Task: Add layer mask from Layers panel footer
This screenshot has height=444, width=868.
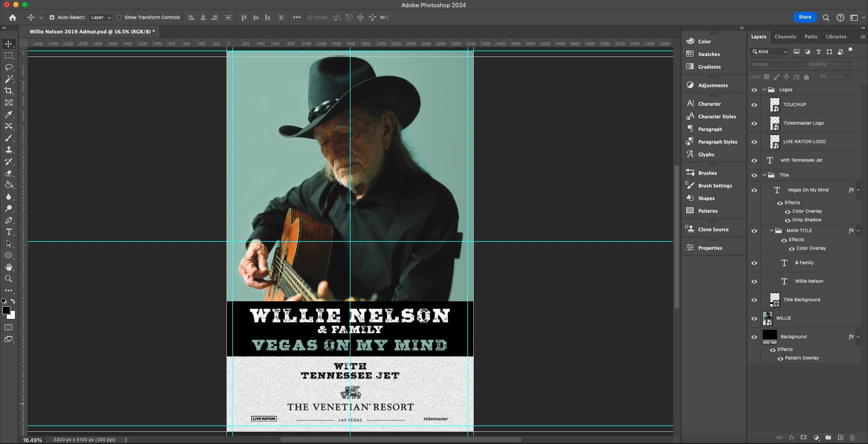Action: click(x=803, y=437)
